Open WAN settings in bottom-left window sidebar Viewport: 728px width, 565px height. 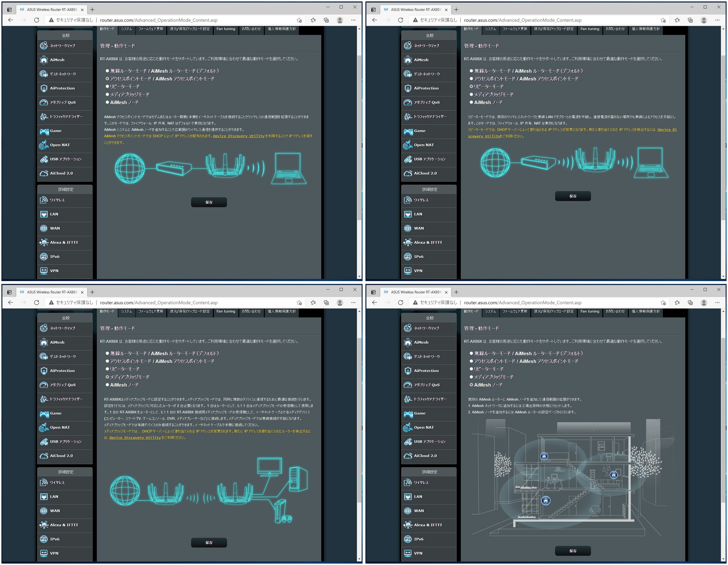point(65,511)
